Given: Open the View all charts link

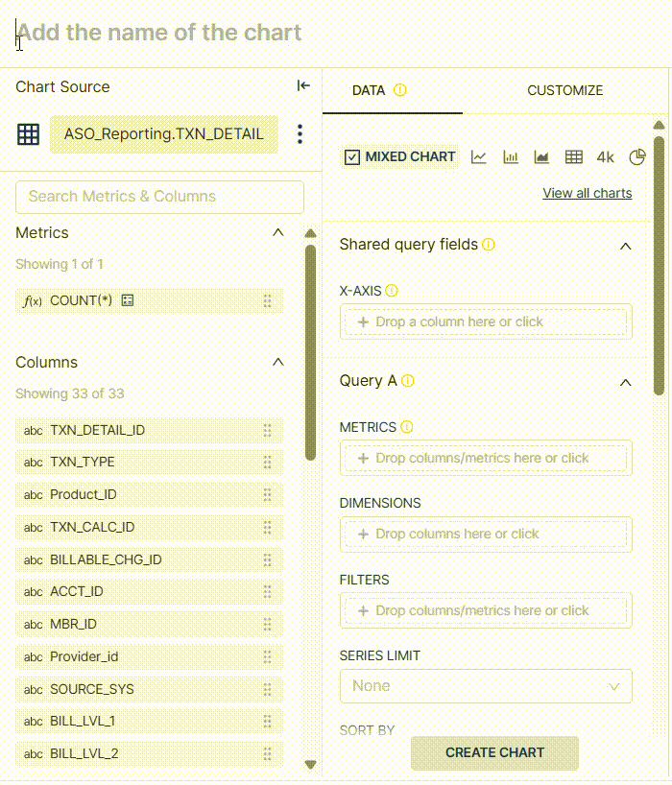Looking at the screenshot, I should (x=587, y=193).
